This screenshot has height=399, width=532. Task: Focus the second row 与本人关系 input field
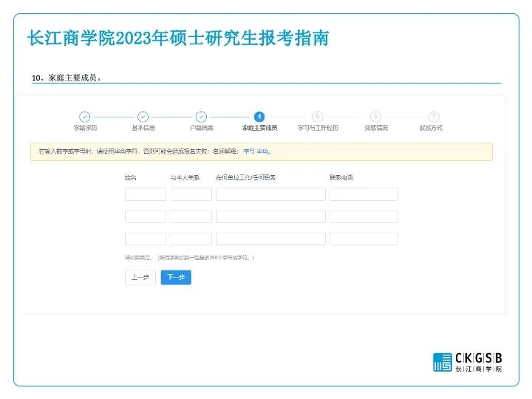coord(191,216)
